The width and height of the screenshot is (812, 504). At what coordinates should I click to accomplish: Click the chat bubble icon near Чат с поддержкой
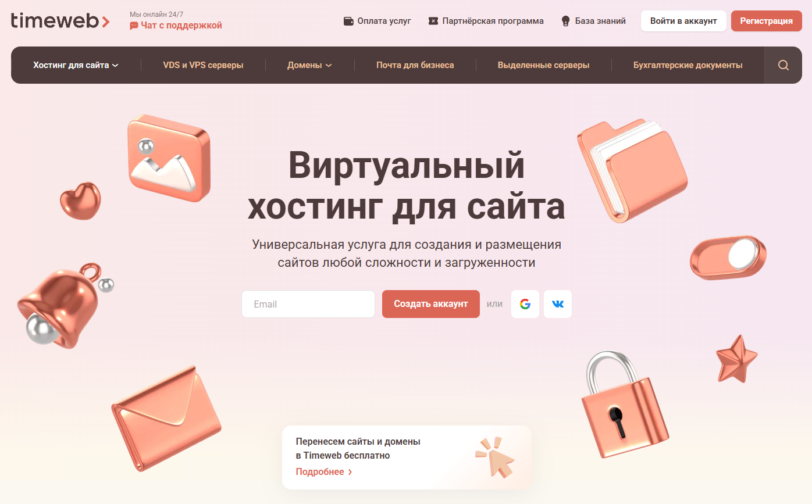coord(134,26)
